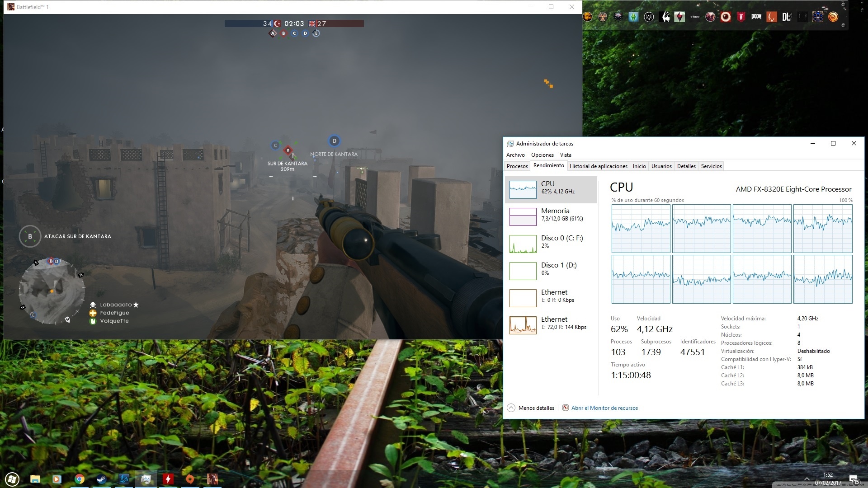The width and height of the screenshot is (868, 488).
Task: Launch blue ornate crest dock icon
Action: [x=818, y=17]
